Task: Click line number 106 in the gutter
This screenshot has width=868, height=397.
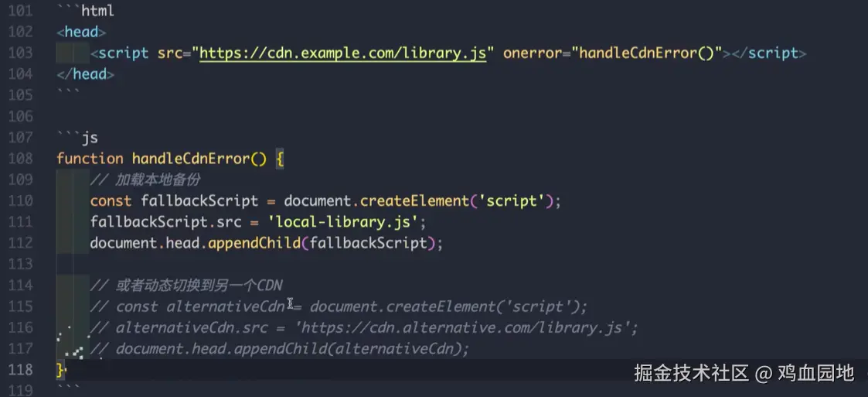Action: click(20, 116)
